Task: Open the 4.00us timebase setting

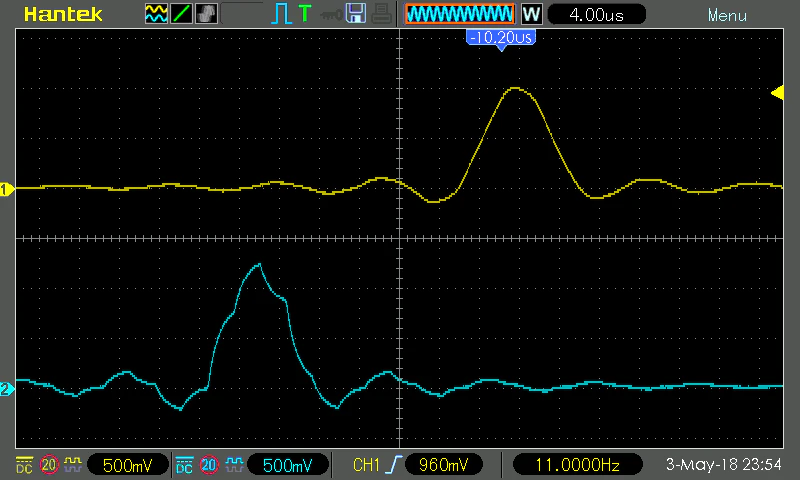Action: pyautogui.click(x=596, y=14)
